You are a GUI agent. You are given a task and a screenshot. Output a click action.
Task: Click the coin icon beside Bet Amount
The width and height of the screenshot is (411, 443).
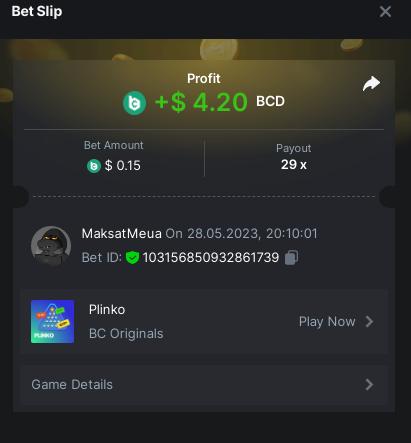[x=94, y=166]
